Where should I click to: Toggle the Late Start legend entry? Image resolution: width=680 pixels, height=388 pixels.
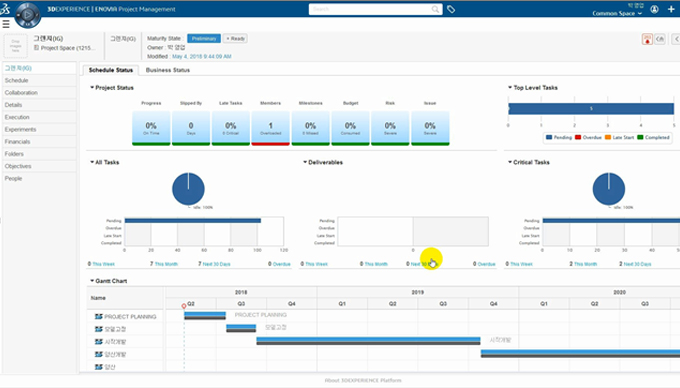pyautogui.click(x=619, y=137)
